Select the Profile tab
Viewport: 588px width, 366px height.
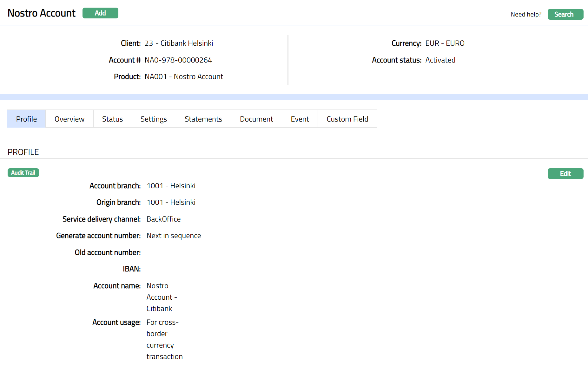coord(26,119)
